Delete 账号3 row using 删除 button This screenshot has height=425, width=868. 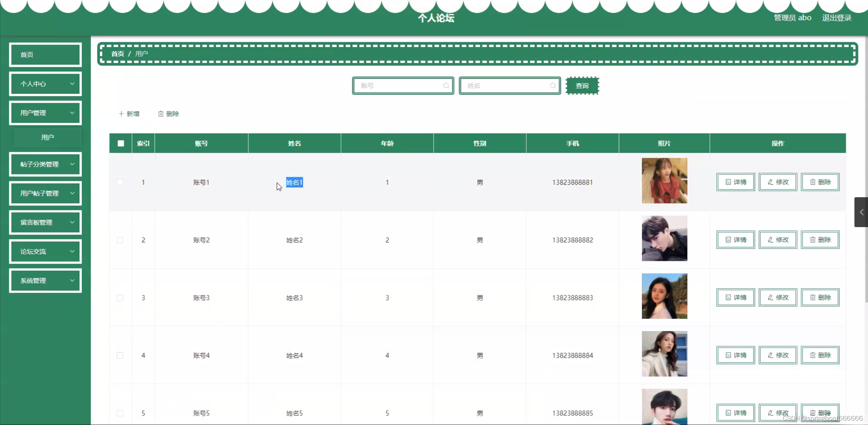click(820, 298)
